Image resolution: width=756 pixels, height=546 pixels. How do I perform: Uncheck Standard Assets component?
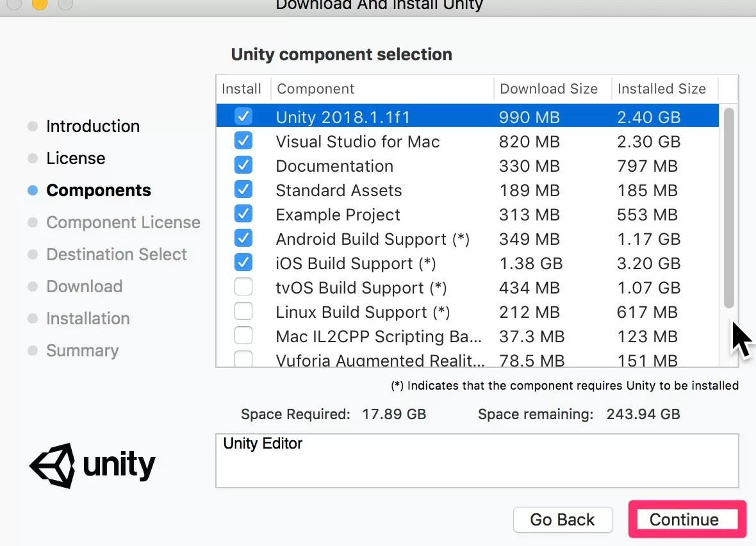pyautogui.click(x=243, y=190)
